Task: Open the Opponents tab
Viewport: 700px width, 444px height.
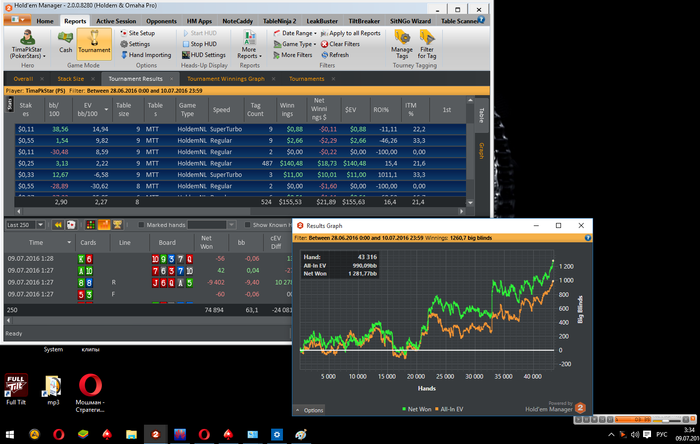Action: pos(162,21)
